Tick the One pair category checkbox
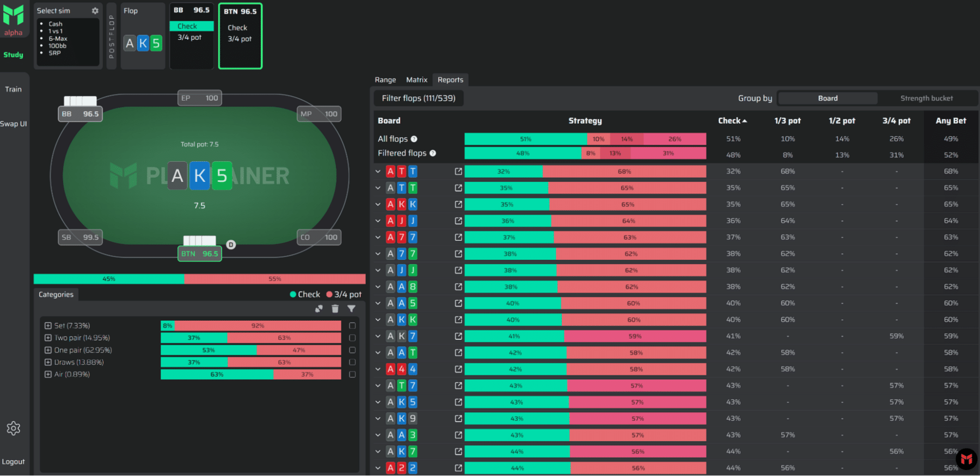980x476 pixels. 352,350
